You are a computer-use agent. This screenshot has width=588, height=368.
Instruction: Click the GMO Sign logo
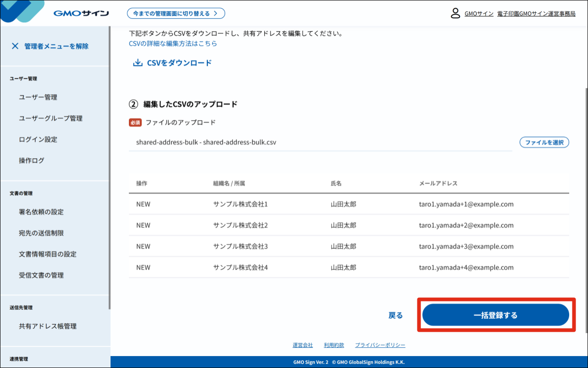(81, 13)
